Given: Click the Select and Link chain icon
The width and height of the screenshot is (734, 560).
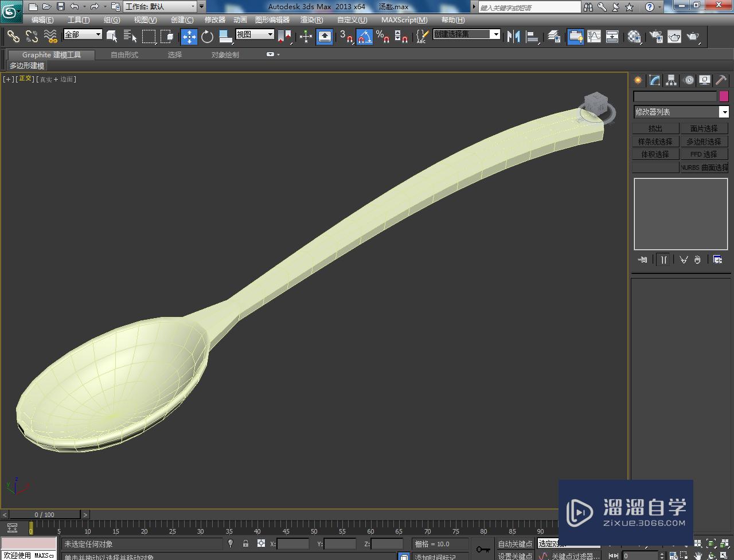Looking at the screenshot, I should [x=13, y=37].
